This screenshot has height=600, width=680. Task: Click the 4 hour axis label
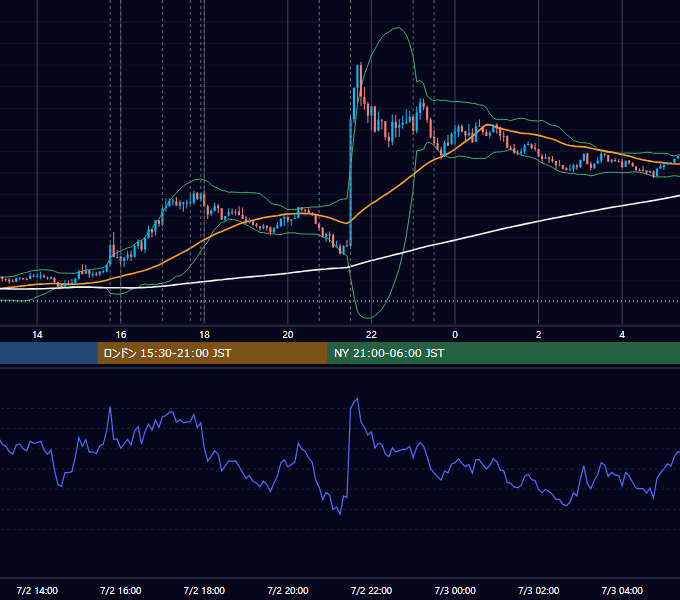pyautogui.click(x=622, y=335)
